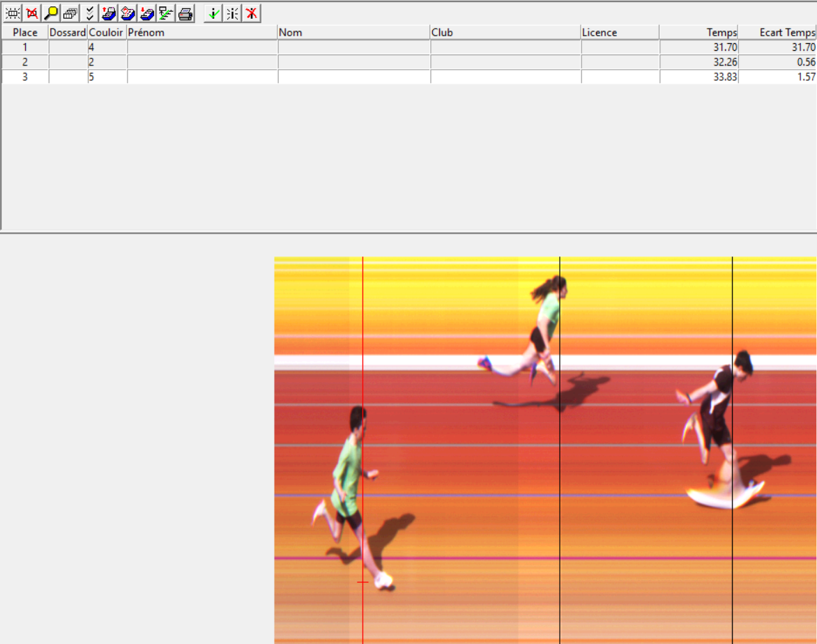Click the Prénom column header

point(202,32)
